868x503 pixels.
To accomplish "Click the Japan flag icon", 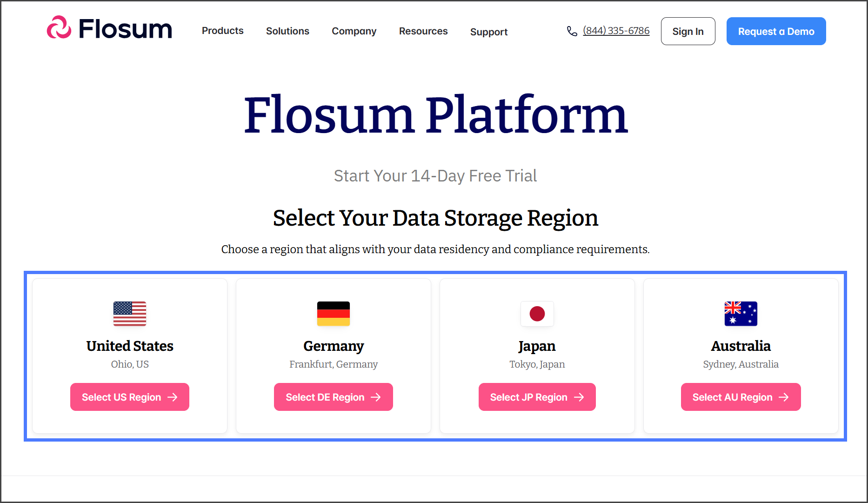I will pos(537,314).
